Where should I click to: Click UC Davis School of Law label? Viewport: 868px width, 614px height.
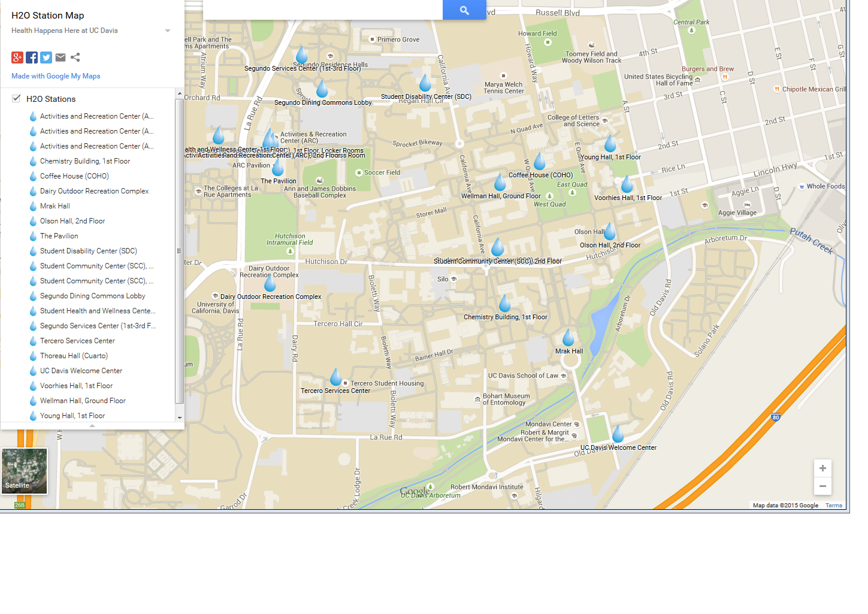(x=523, y=376)
